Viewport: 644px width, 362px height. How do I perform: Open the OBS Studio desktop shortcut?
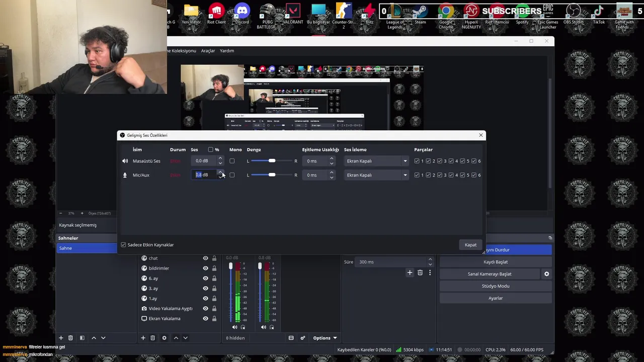(x=573, y=14)
